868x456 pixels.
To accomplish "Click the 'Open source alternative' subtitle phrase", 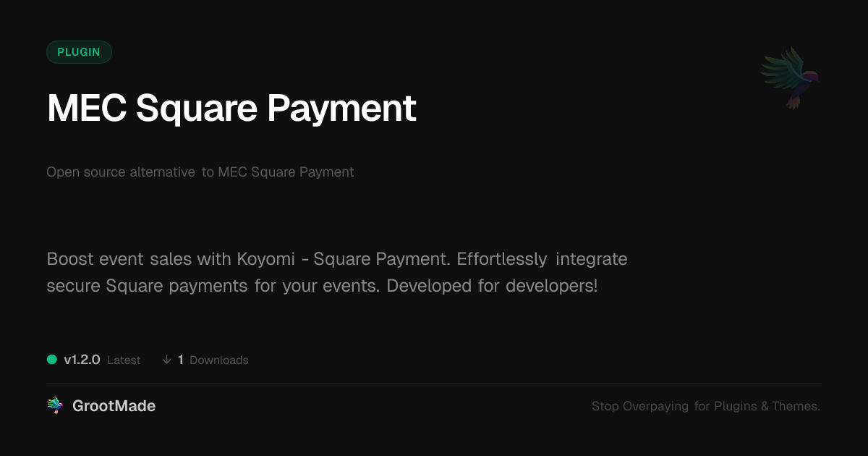I will point(120,172).
